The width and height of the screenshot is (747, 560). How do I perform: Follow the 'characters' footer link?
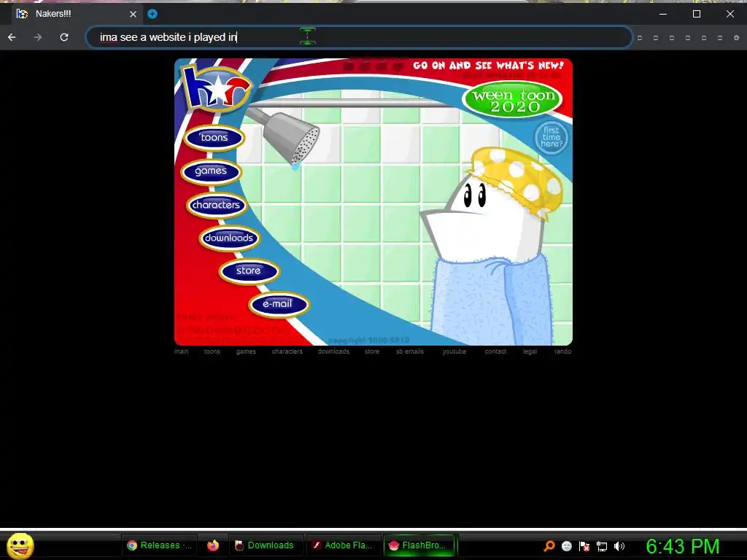click(x=287, y=351)
